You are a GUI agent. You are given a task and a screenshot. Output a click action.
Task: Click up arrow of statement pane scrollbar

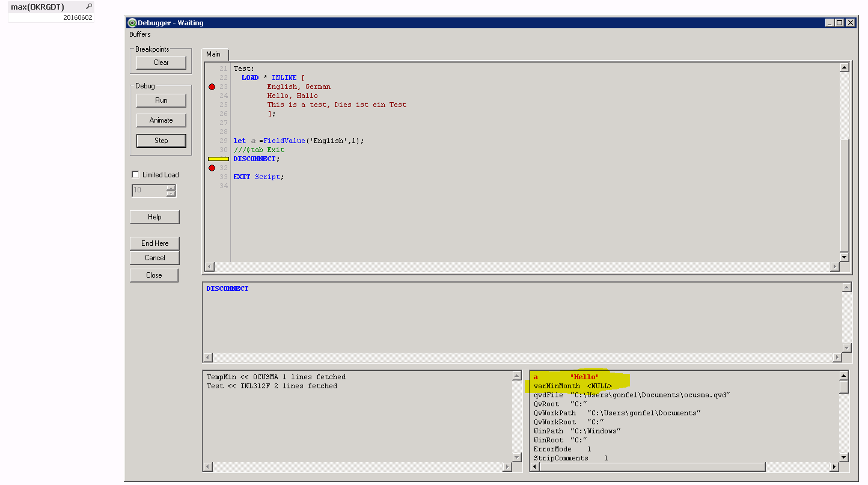(847, 287)
